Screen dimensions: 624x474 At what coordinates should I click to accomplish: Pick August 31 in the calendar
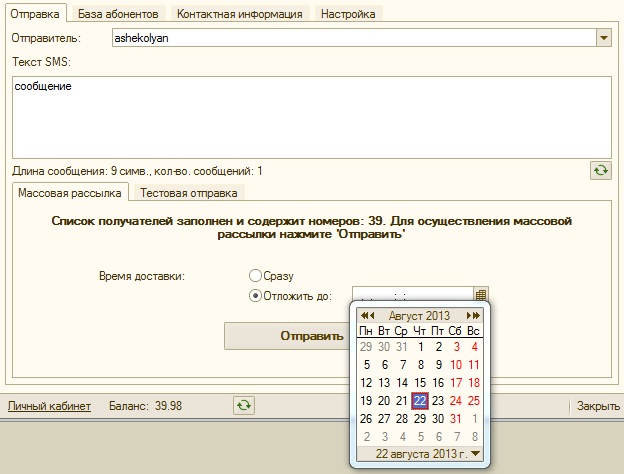click(x=456, y=418)
